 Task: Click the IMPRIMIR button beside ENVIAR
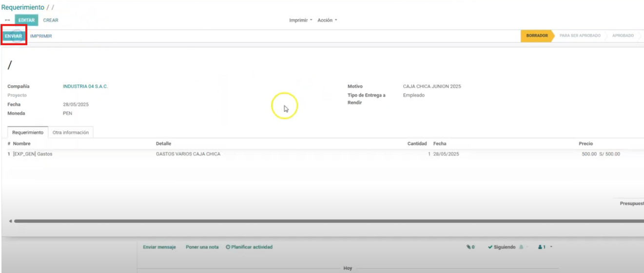point(41,36)
